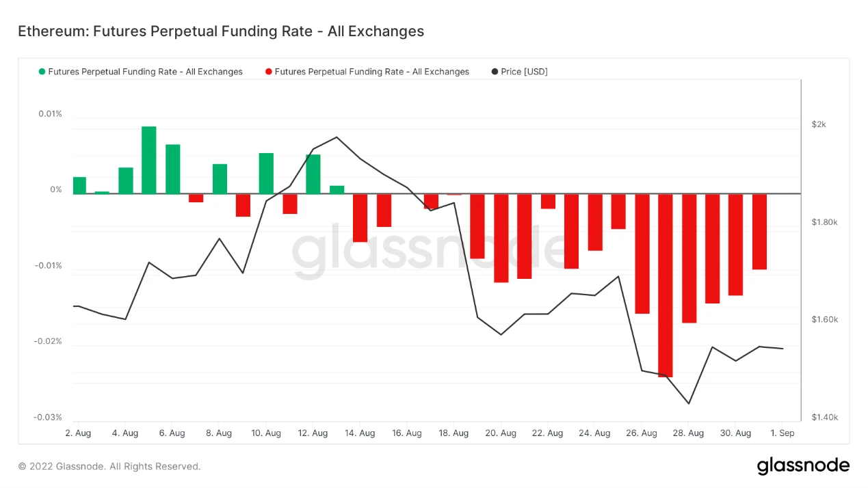The width and height of the screenshot is (868, 488).
Task: Click the $2k price axis label
Action: [819, 124]
